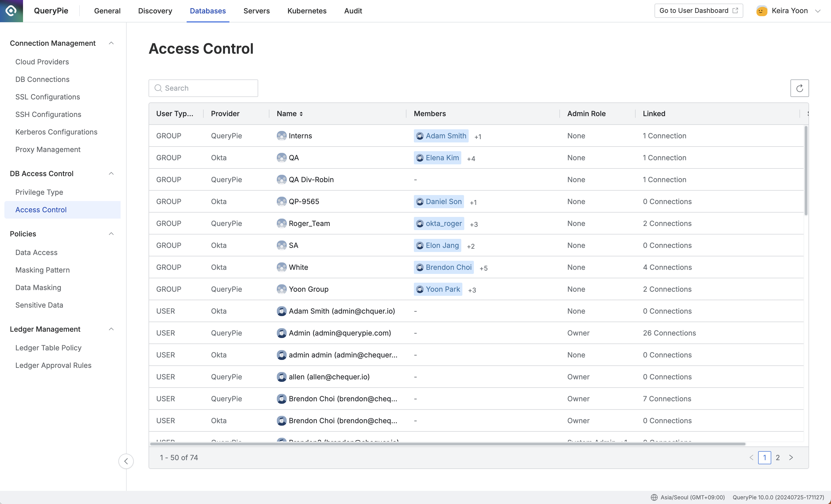Click the Adam Smith member avatar icon
The height and width of the screenshot is (504, 831).
click(420, 136)
